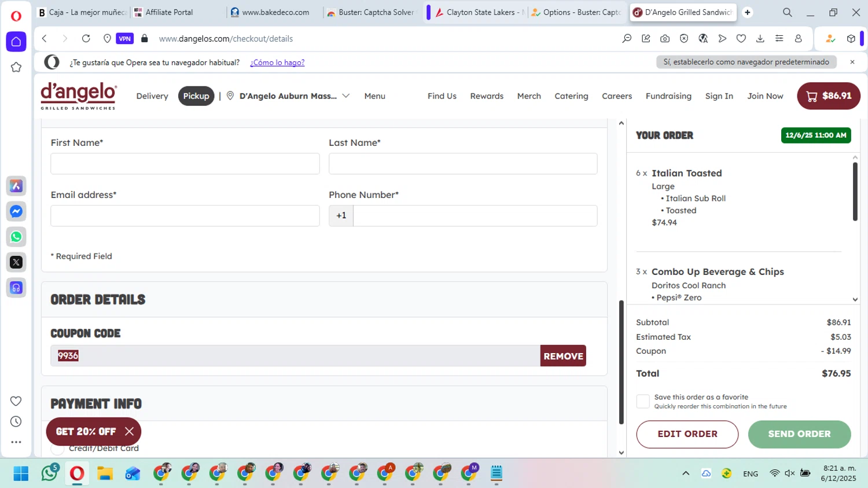Viewport: 868px width, 488px height.
Task: Open Aria AI sidebar icon
Action: [x=16, y=186]
